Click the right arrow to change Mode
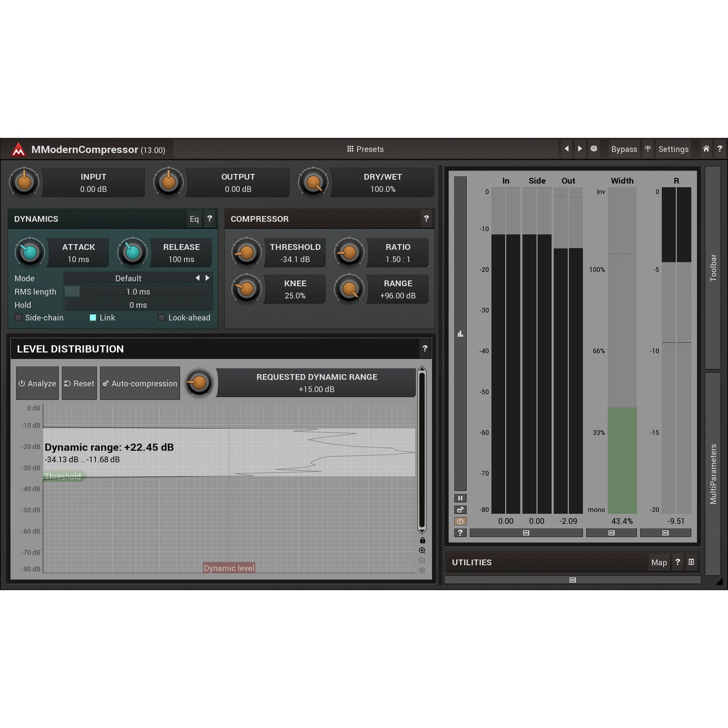The height and width of the screenshot is (728, 728). [x=207, y=278]
